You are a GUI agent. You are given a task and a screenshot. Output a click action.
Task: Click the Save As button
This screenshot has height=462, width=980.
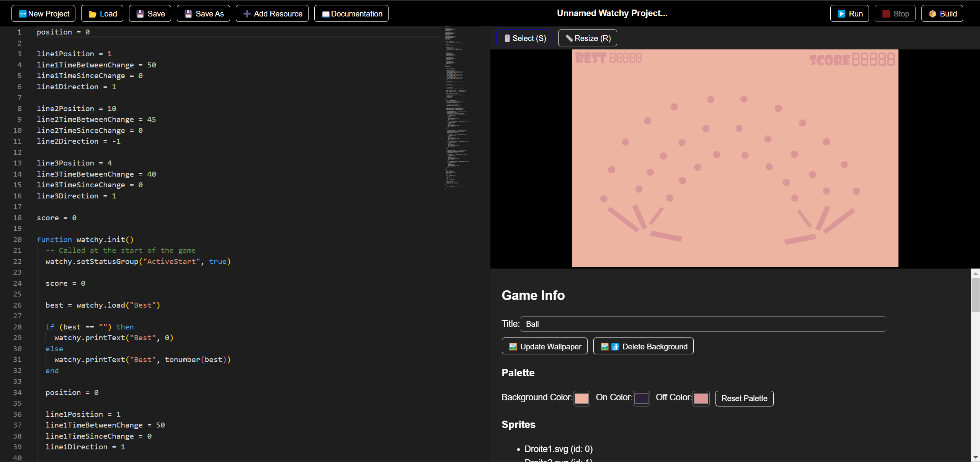coord(203,14)
